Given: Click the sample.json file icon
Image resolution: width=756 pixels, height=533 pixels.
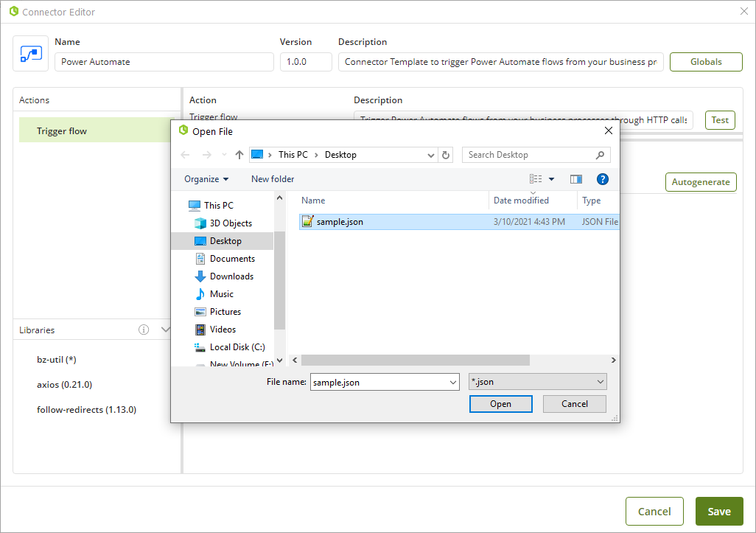Looking at the screenshot, I should 307,221.
